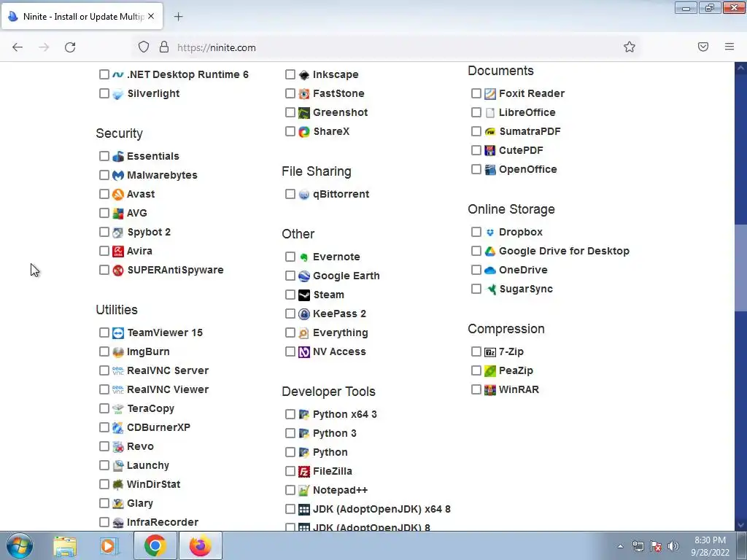Click the SumatraPDF icon

tap(490, 131)
